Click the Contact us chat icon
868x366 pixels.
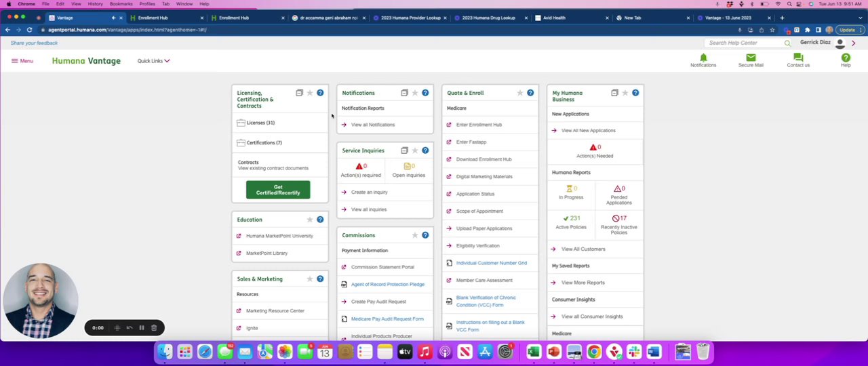[798, 57]
